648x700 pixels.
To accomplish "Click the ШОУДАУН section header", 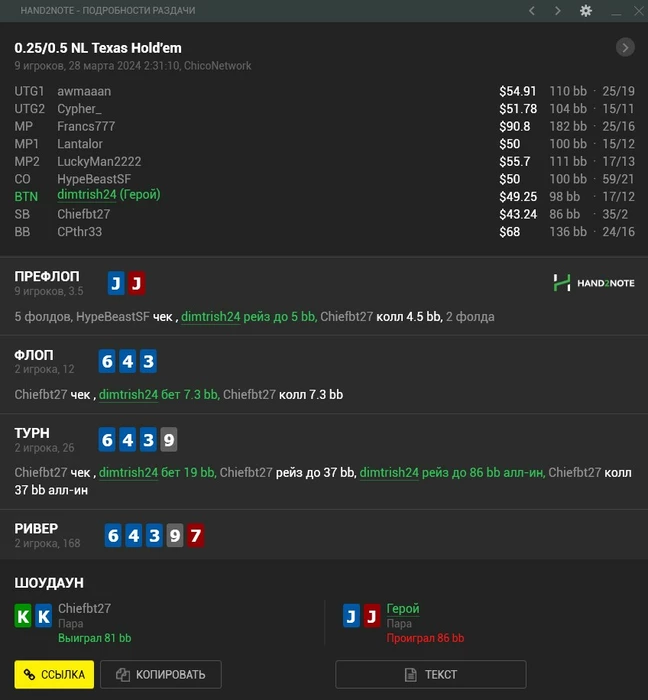I will click(x=49, y=583).
